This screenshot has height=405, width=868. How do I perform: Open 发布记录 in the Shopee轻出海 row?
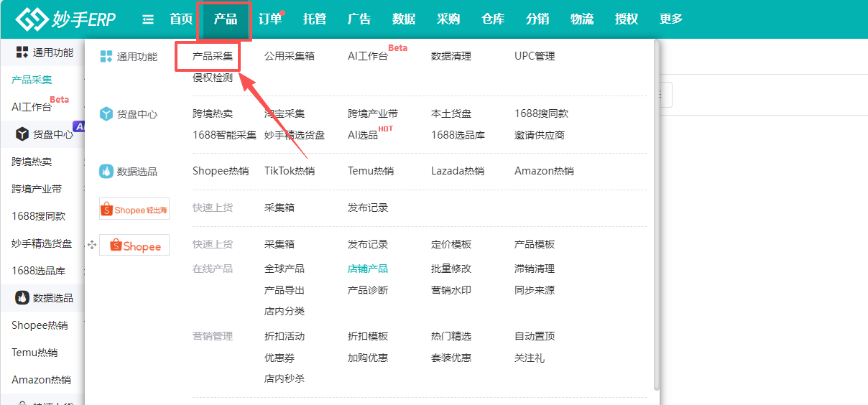pos(368,208)
